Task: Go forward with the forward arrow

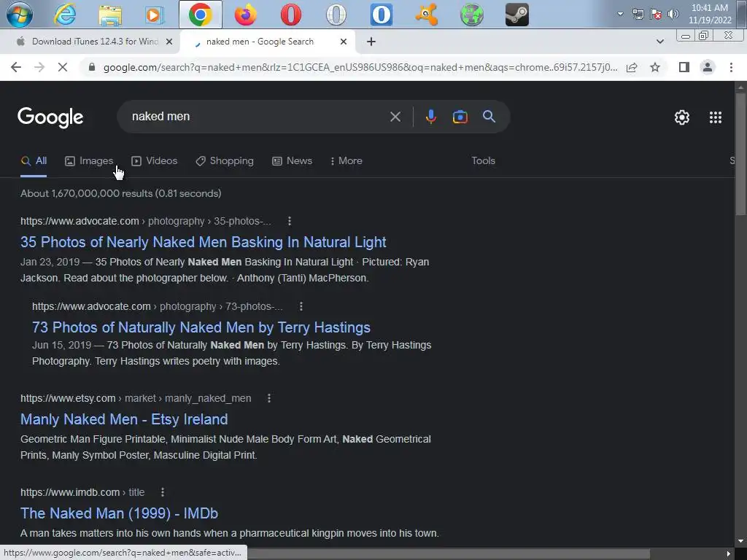Action: [39, 67]
